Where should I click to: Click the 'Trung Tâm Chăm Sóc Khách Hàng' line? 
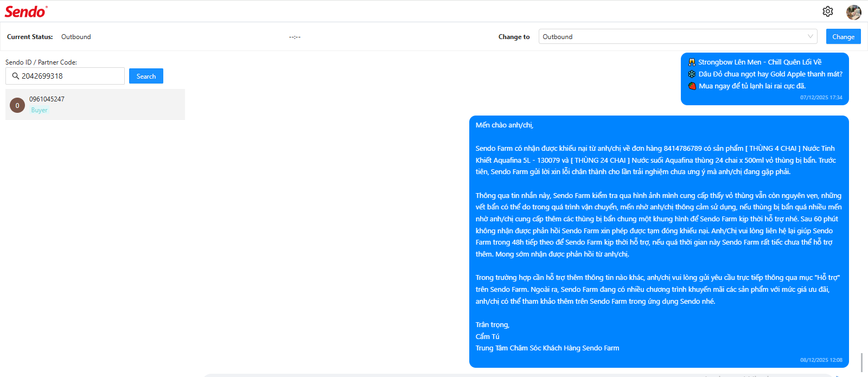tap(547, 348)
